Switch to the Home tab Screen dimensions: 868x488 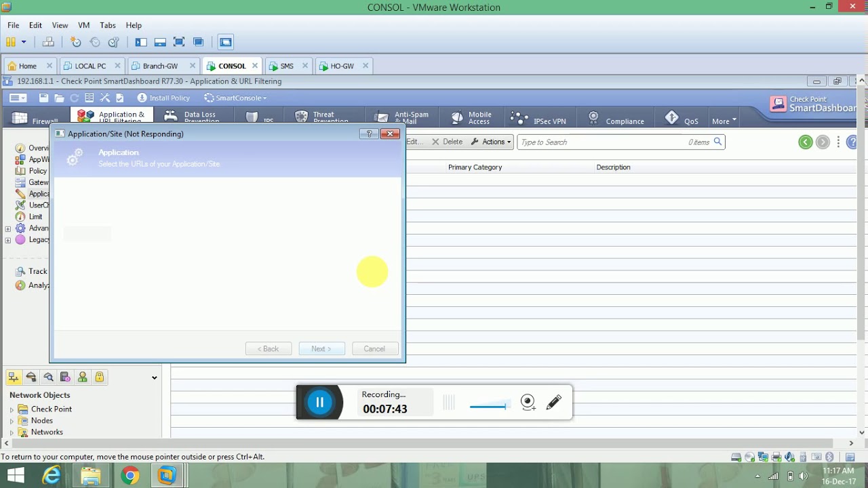(28, 66)
